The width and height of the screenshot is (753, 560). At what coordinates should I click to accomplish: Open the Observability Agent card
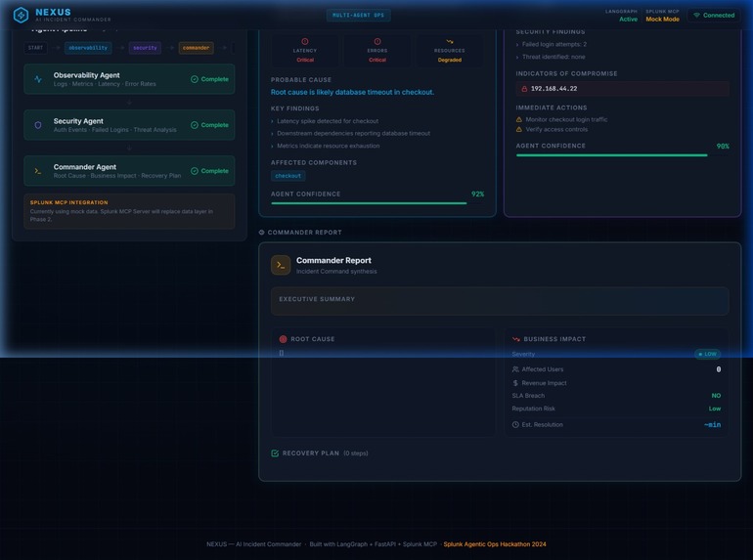[x=130, y=79]
